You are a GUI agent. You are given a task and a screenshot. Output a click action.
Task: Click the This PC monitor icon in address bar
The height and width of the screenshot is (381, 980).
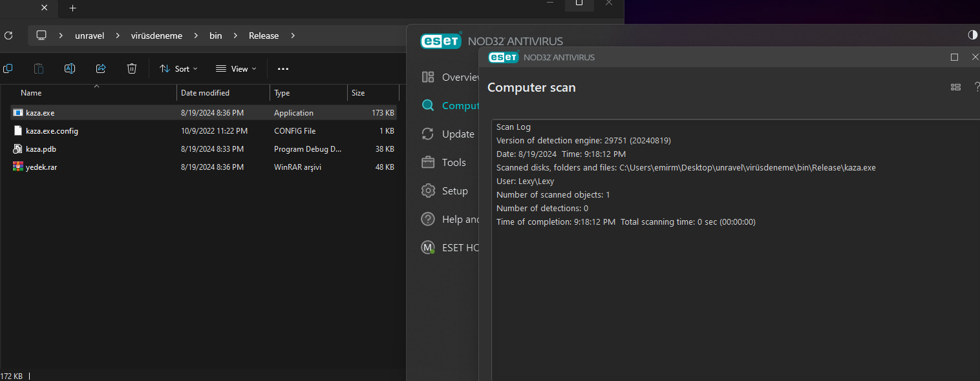point(41,36)
